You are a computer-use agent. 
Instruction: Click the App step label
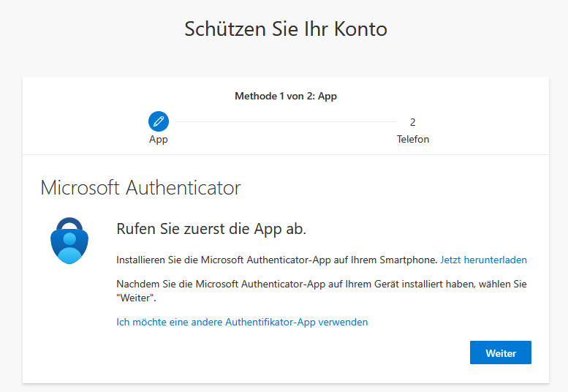(x=159, y=140)
